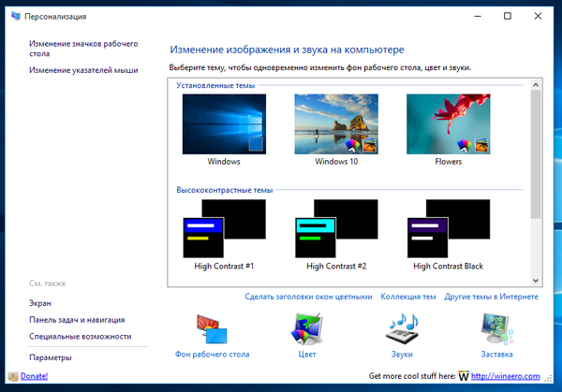Click the Personalization window title icon
This screenshot has height=392, width=562.
point(15,16)
